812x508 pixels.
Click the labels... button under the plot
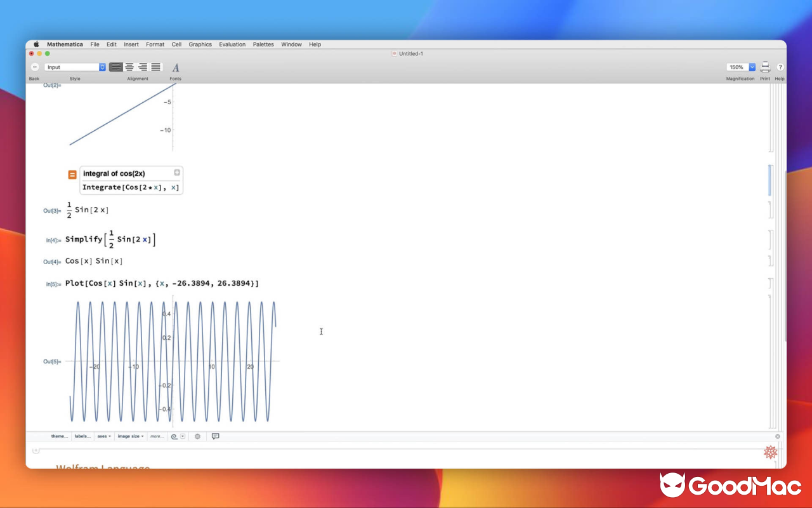click(x=82, y=436)
